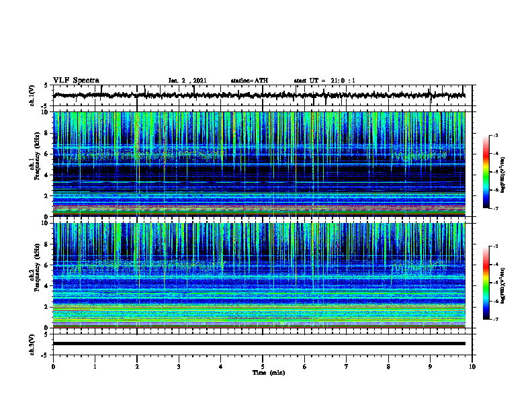Click the "-3" tick on ch.2 color scale
The width and height of the screenshot is (532, 411).
[x=495, y=246]
